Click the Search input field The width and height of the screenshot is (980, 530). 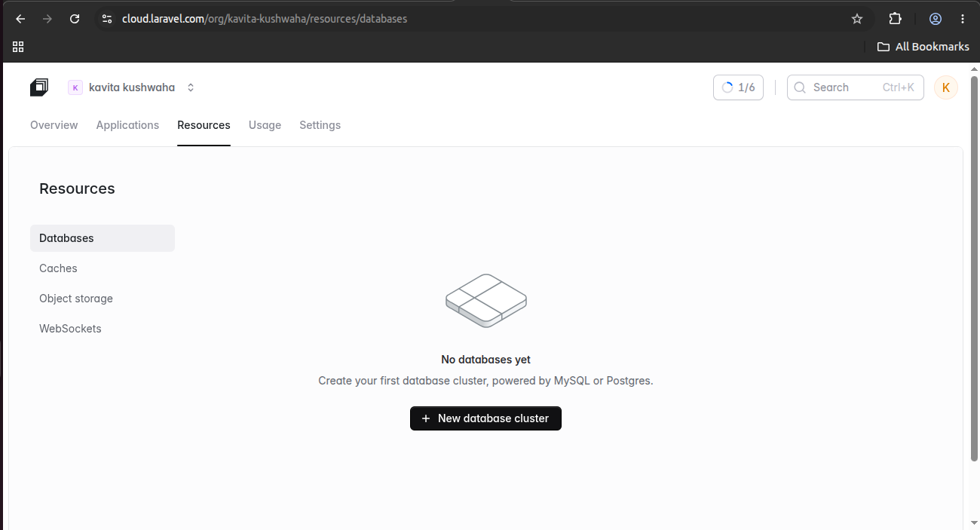click(855, 87)
